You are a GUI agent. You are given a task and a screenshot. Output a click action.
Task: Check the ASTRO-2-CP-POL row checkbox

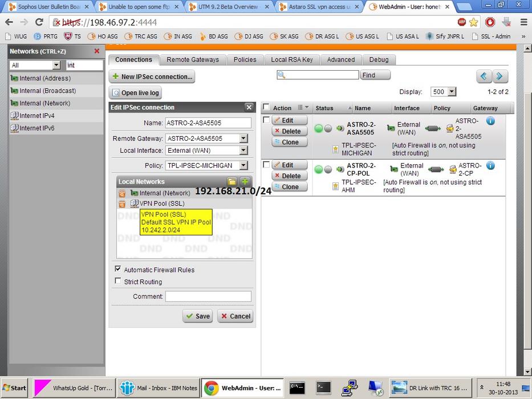(266, 165)
